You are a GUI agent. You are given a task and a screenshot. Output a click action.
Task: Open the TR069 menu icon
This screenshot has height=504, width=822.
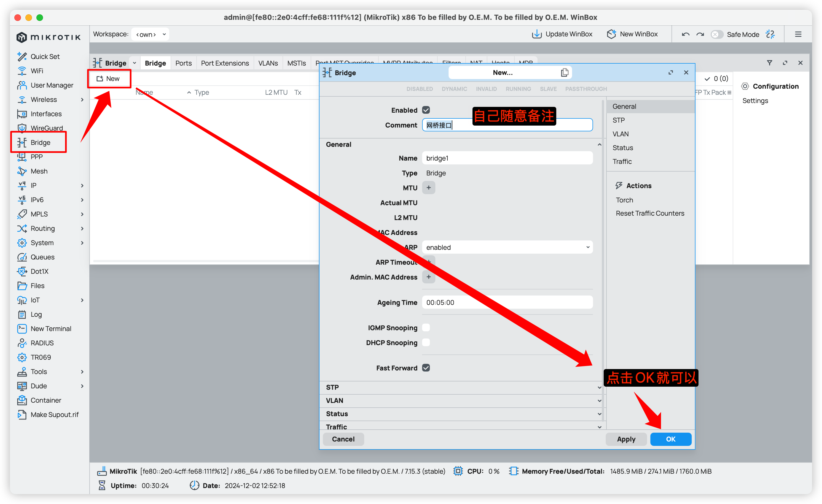pos(22,357)
